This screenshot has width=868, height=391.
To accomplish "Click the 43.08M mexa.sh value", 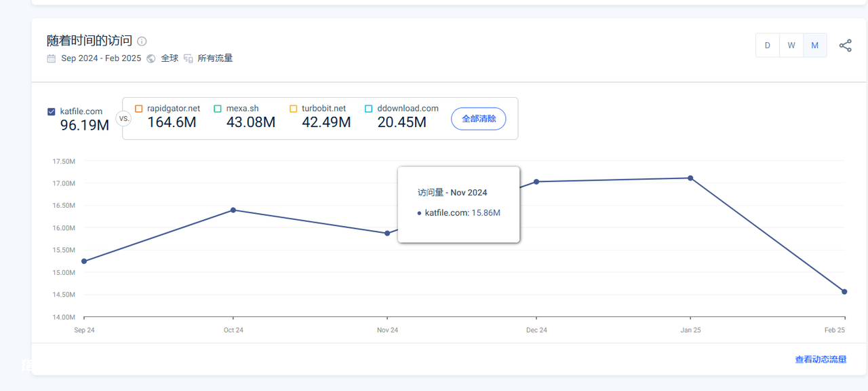I will [251, 122].
